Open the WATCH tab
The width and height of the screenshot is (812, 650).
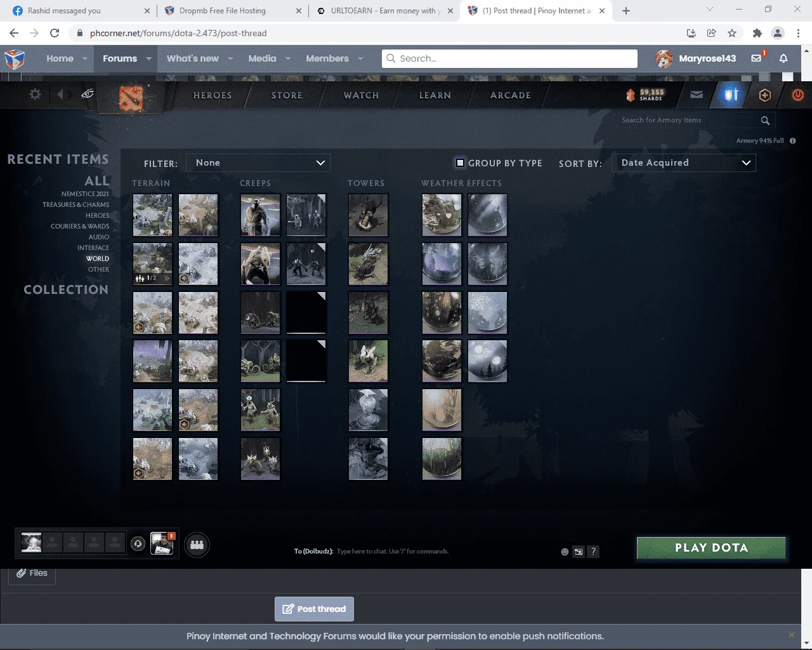click(x=361, y=95)
